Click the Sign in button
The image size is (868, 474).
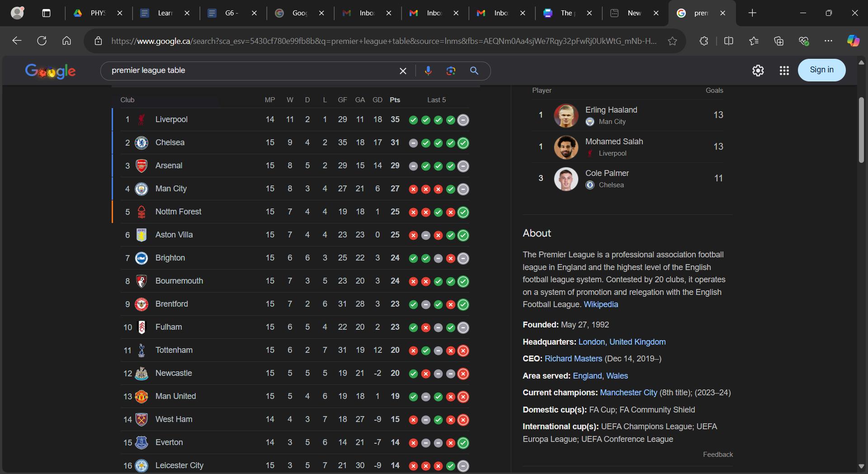(x=821, y=70)
